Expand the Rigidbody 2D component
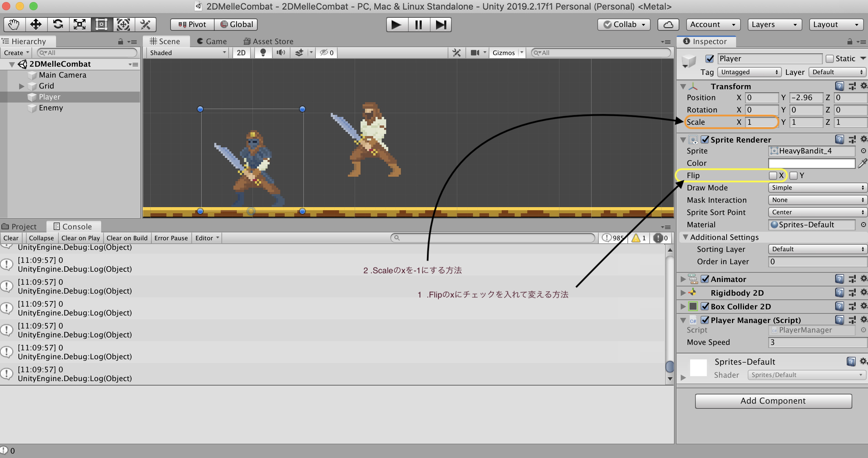The width and height of the screenshot is (868, 458). [683, 293]
